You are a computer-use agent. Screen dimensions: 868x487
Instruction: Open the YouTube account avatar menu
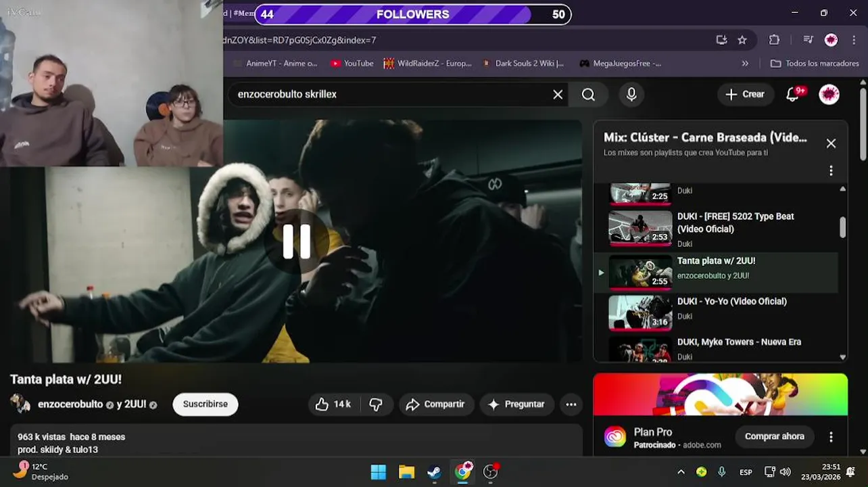pyautogui.click(x=829, y=95)
